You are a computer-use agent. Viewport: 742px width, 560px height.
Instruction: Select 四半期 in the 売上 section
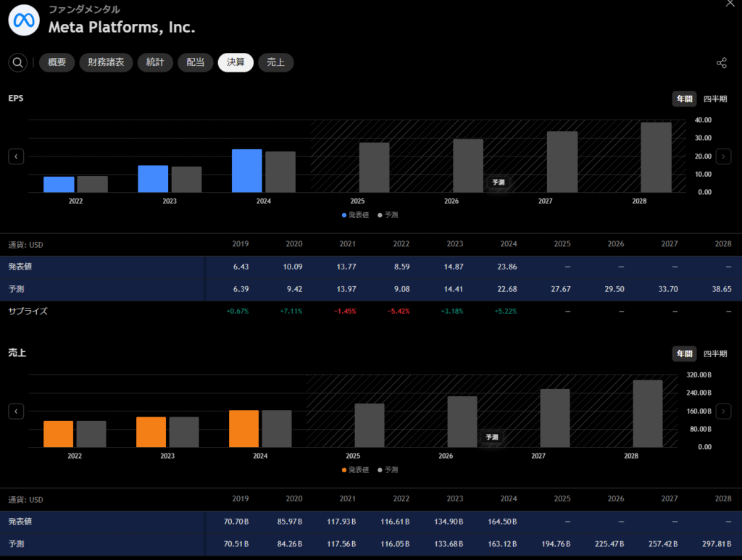click(715, 354)
